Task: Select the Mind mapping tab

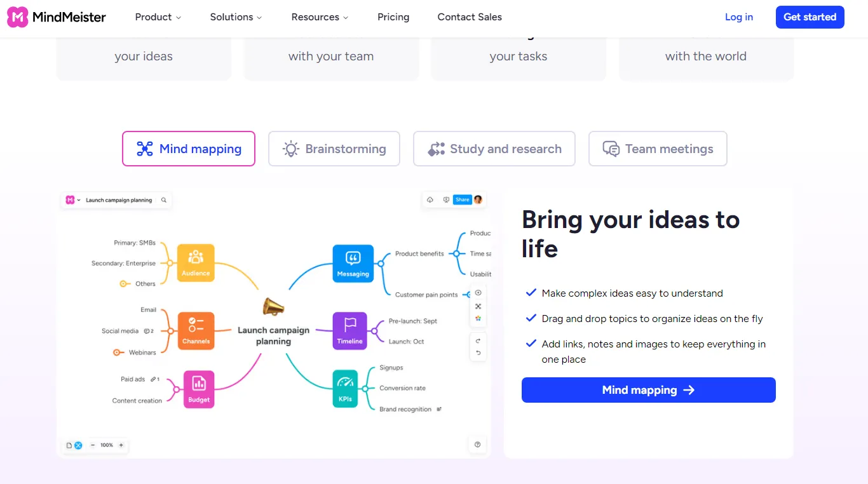Action: click(189, 149)
